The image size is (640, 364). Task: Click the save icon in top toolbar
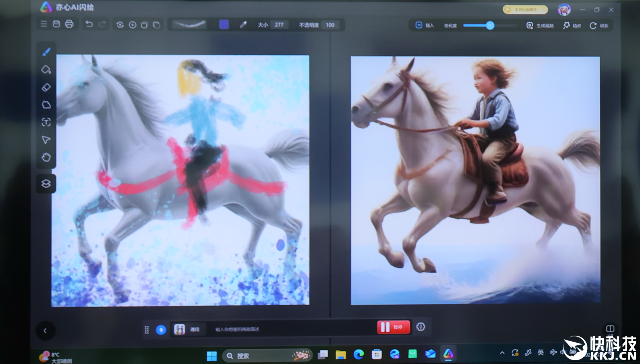pos(56,24)
